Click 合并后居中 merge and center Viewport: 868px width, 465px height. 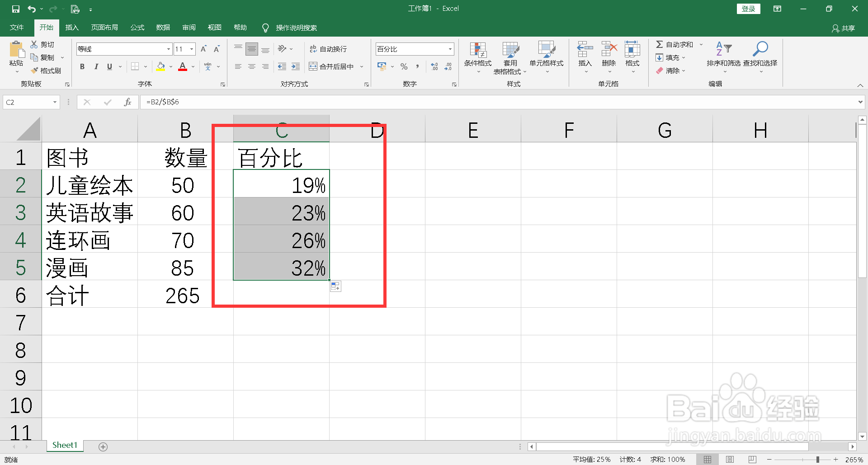coord(331,66)
